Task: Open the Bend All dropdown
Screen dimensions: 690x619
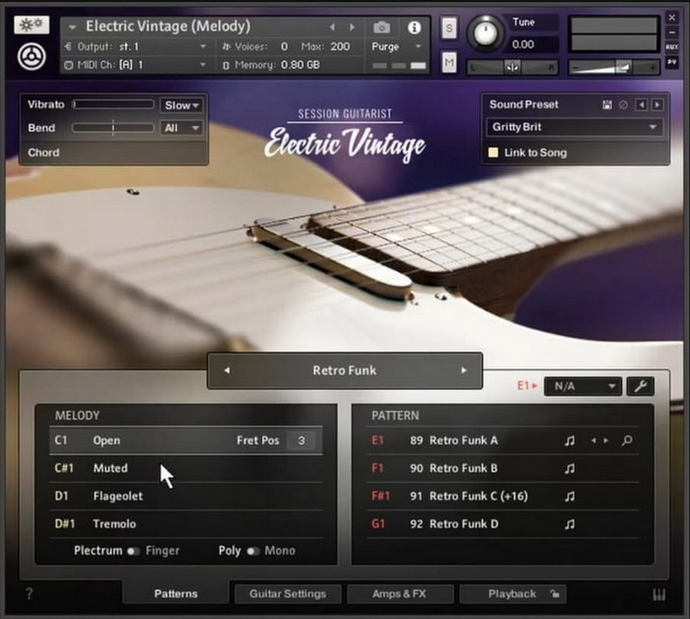Action: coord(181,128)
